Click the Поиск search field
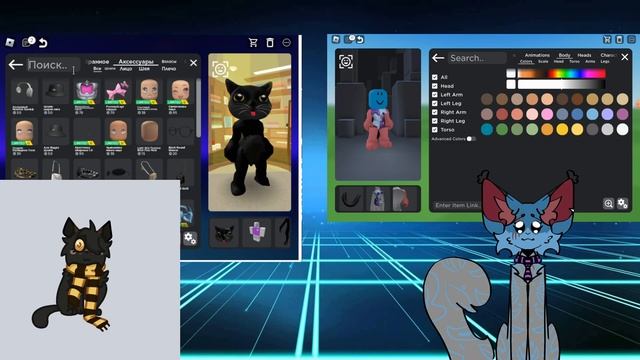Image resolution: width=640 pixels, height=360 pixels. click(53, 65)
